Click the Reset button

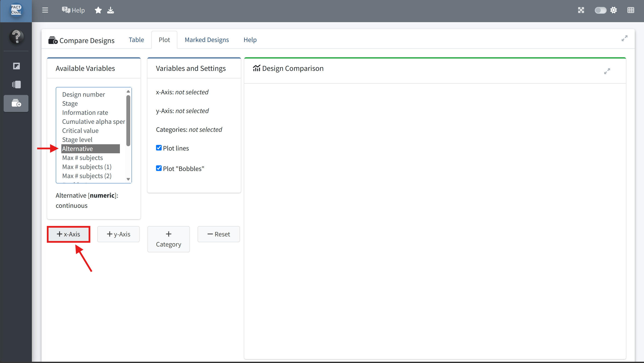click(x=218, y=234)
